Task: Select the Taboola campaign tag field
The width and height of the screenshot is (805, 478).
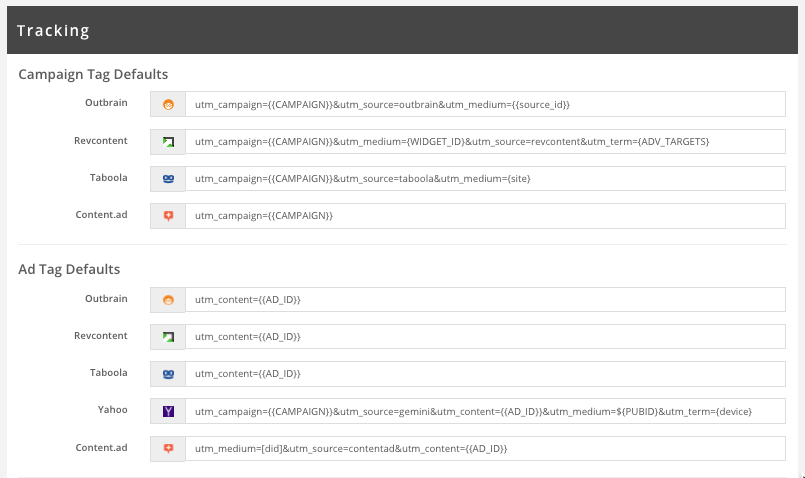Action: [485, 178]
